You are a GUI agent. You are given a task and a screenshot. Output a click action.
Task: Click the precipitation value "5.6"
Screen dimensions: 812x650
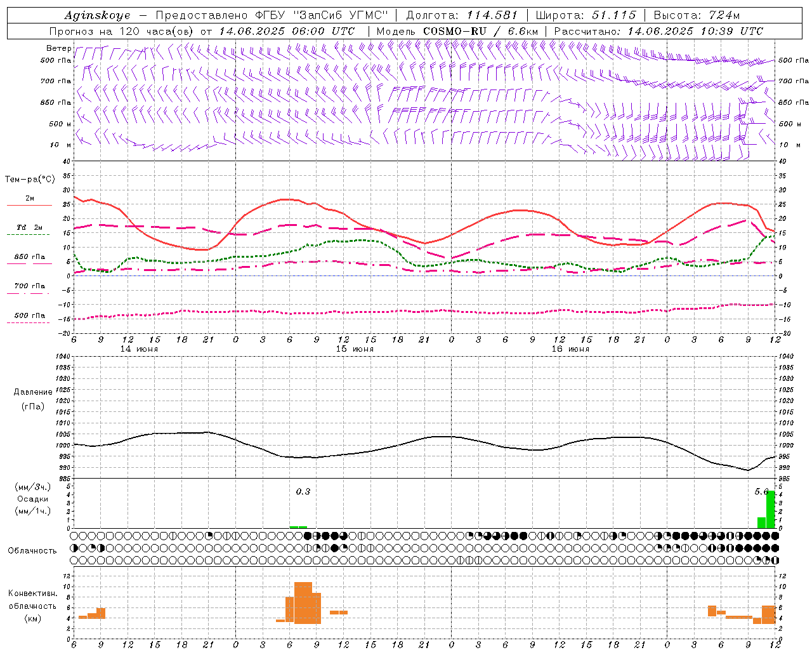click(761, 491)
